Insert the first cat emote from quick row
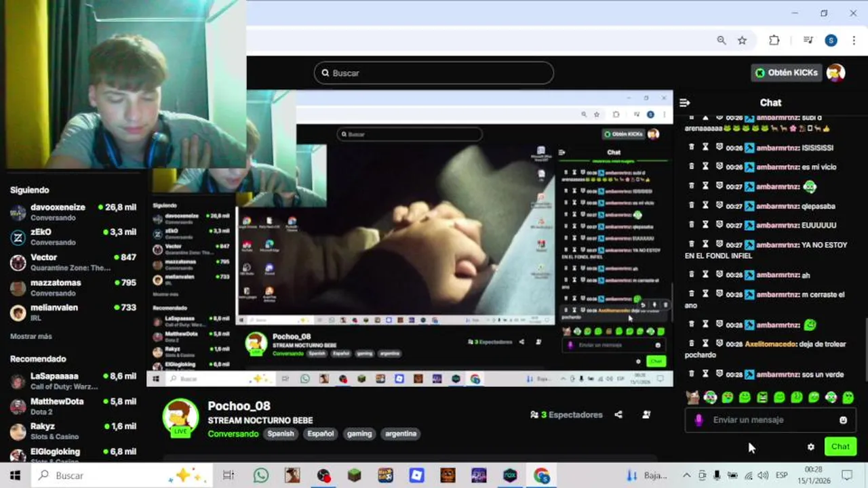 (692, 397)
